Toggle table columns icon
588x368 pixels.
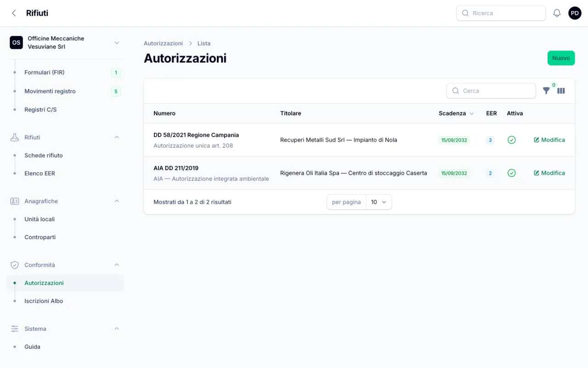click(x=561, y=91)
